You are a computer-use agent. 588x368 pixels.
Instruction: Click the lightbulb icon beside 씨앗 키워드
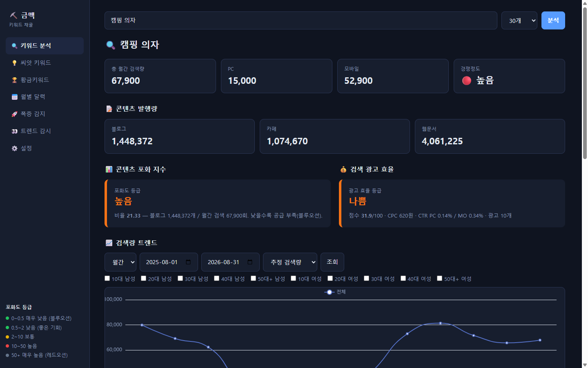point(14,63)
